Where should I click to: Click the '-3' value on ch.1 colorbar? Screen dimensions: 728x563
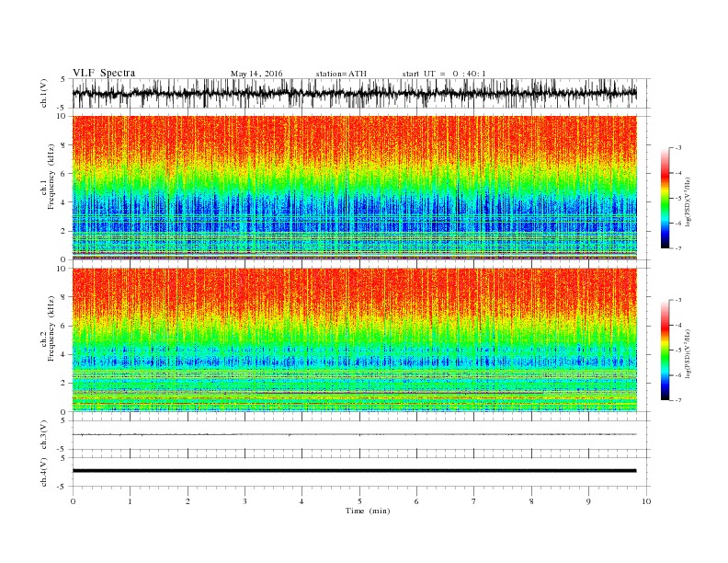pos(678,148)
